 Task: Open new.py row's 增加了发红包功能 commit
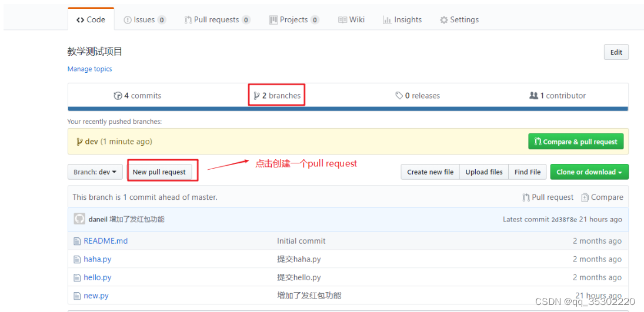(x=309, y=296)
